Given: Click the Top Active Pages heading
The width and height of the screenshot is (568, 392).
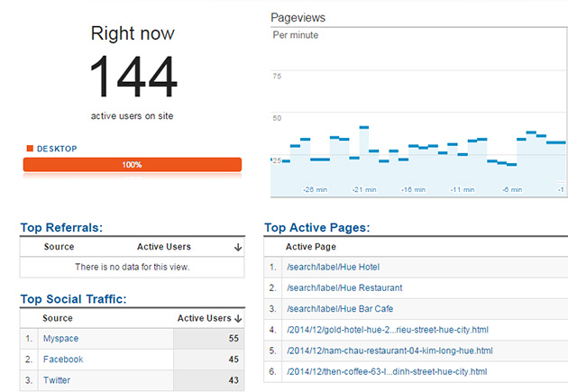Looking at the screenshot, I should pyautogui.click(x=316, y=228).
